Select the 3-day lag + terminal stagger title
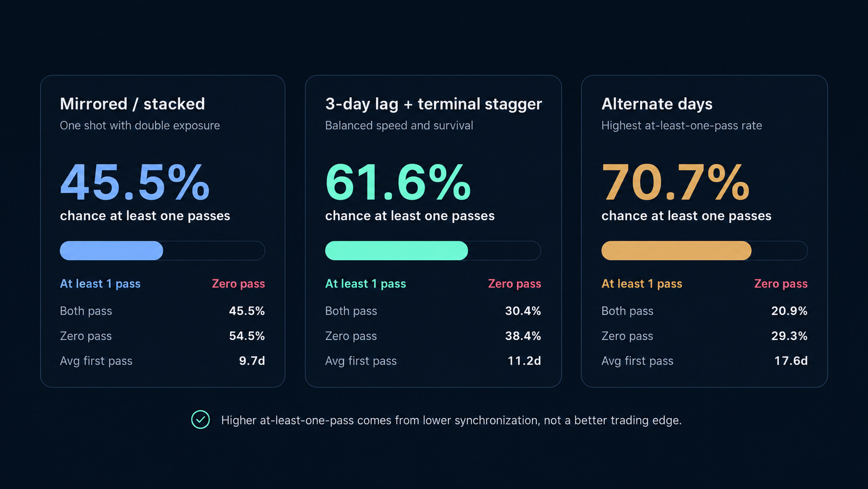The height and width of the screenshot is (489, 868). tap(433, 104)
